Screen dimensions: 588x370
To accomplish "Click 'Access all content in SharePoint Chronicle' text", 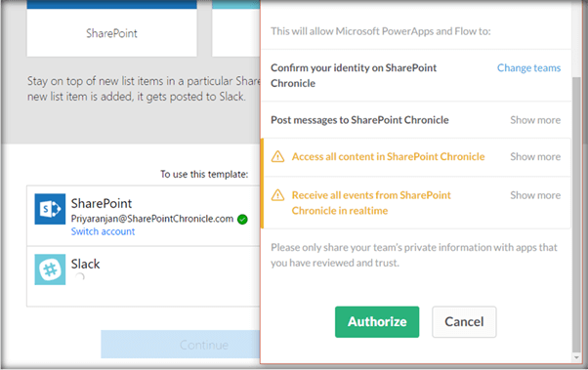I will click(x=388, y=157).
